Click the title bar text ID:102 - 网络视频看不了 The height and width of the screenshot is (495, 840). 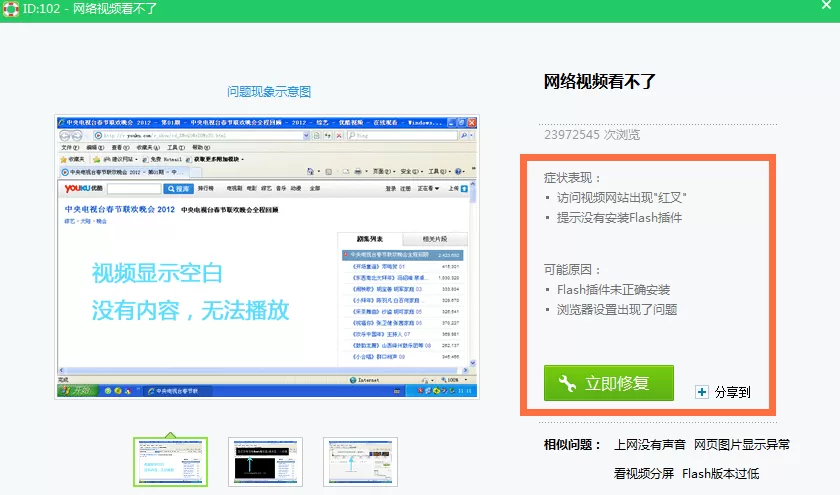(89, 9)
